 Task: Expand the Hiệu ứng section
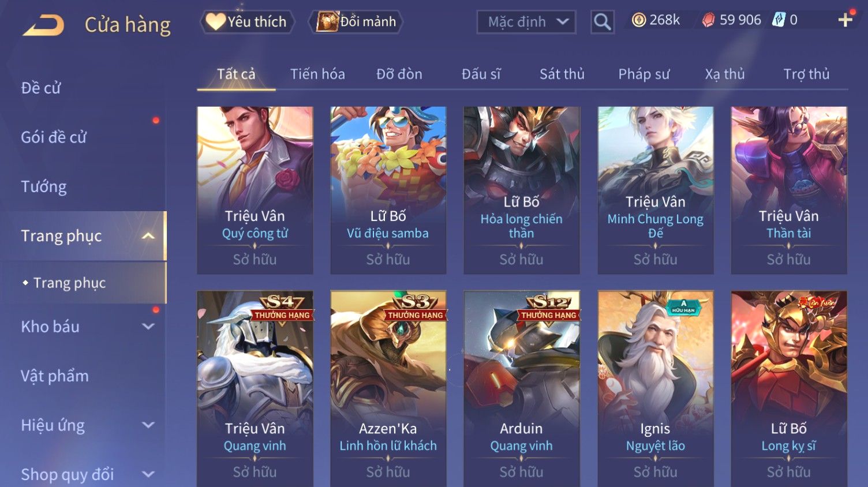[x=148, y=425]
